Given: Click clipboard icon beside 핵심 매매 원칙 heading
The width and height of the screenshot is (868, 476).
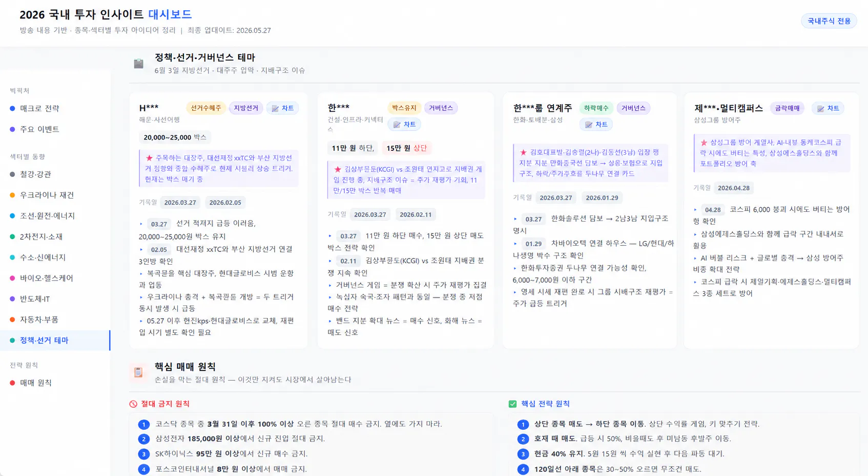Looking at the screenshot, I should coord(138,372).
